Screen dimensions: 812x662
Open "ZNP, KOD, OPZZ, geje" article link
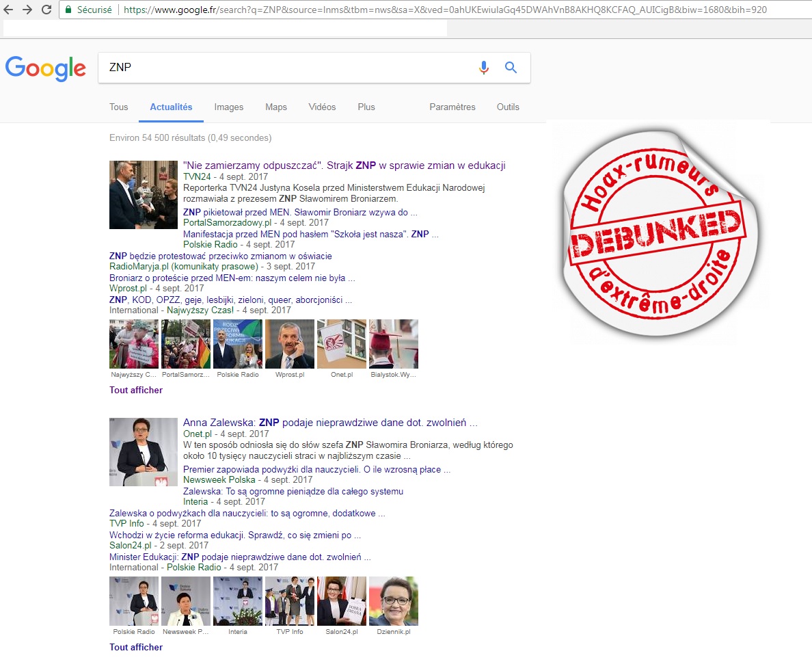tap(230, 300)
